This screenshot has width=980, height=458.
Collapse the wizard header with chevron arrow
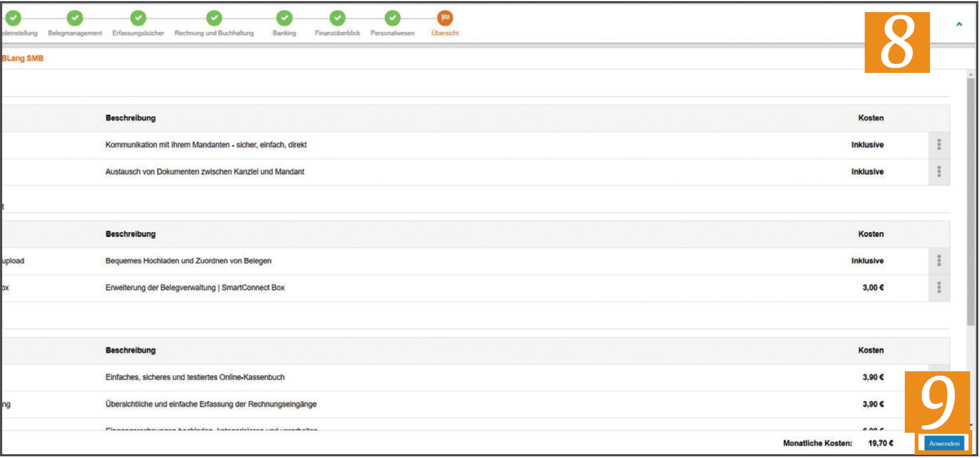coord(959,24)
